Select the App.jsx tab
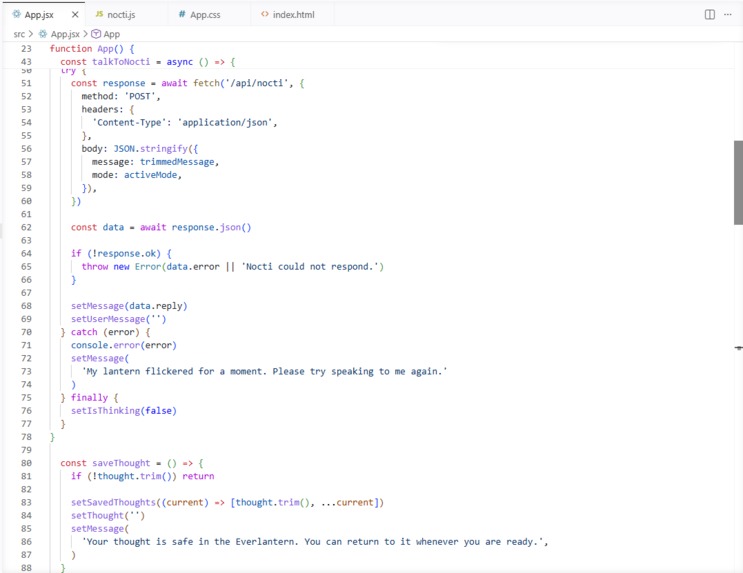Viewport: 743px width, 573px height. point(39,15)
